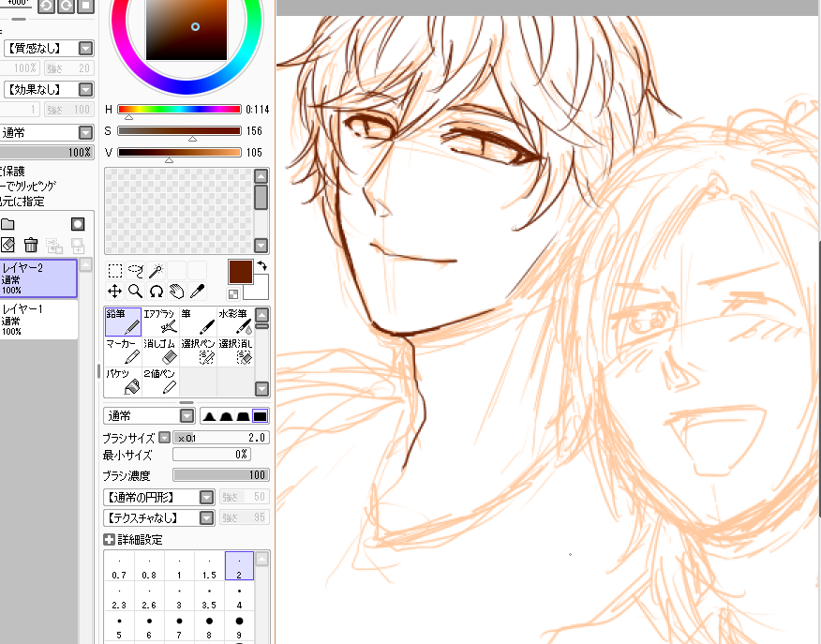This screenshot has width=821, height=644.
Task: Choose the magic wand tool
Action: (156, 271)
